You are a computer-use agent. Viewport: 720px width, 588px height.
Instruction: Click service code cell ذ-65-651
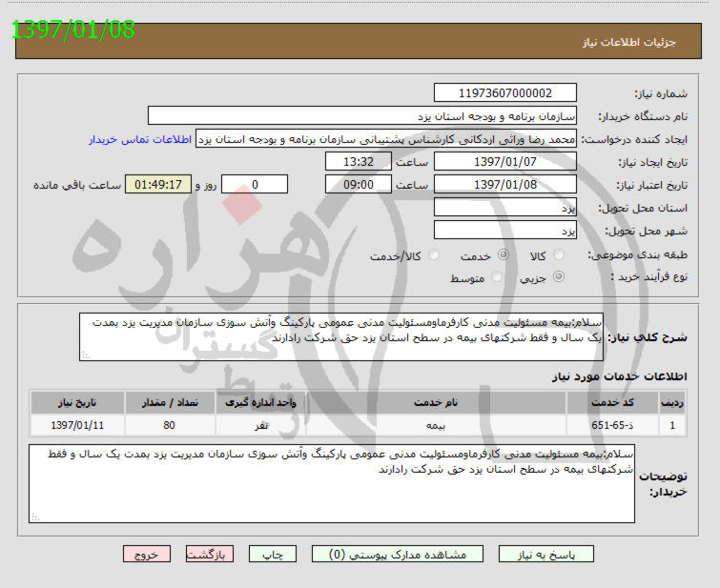click(612, 425)
